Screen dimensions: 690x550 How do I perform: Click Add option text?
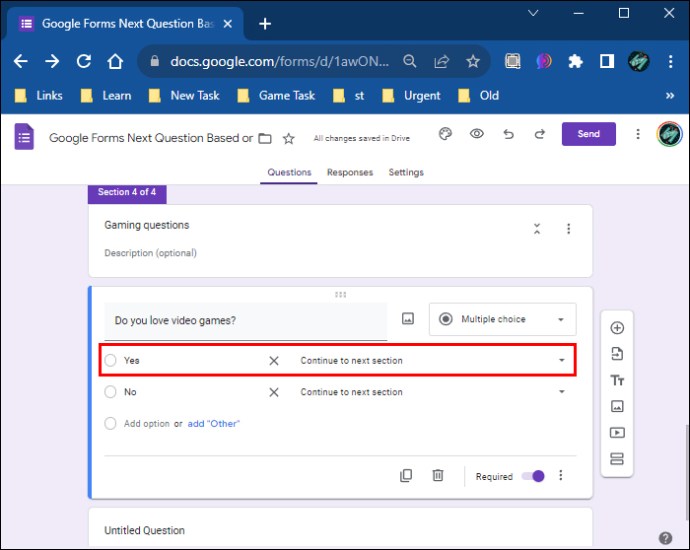[x=147, y=424]
